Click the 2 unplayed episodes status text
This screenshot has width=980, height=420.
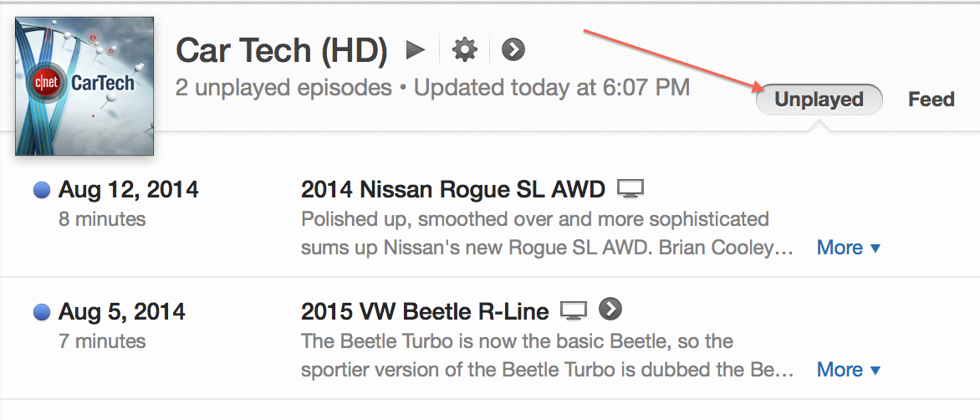pos(283,88)
